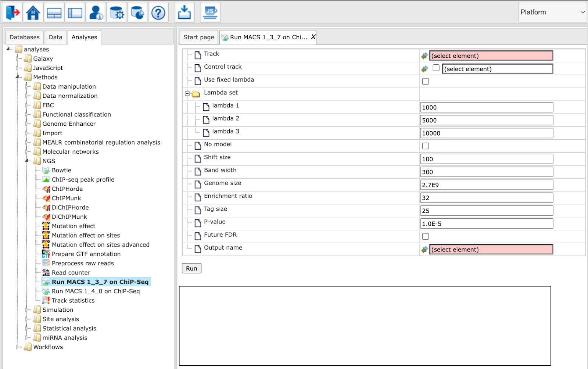
Task: Toggle the No model checkbox
Action: (426, 146)
